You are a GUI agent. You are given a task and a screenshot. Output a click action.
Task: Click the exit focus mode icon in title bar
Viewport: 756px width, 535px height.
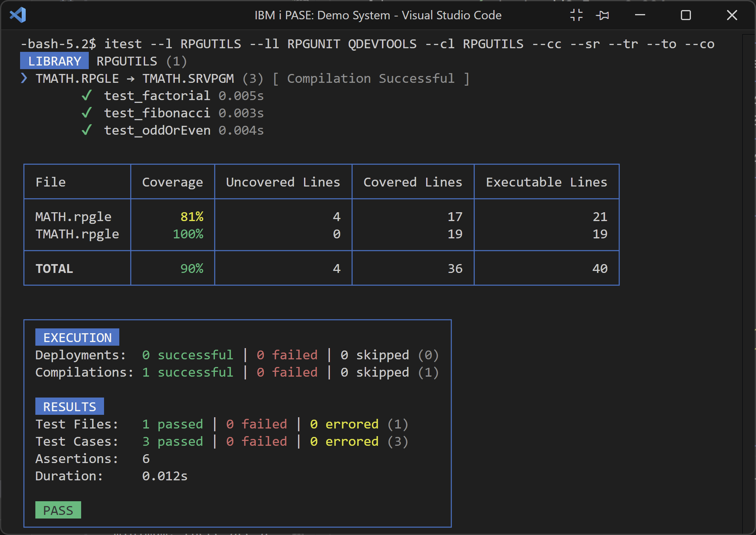(576, 15)
